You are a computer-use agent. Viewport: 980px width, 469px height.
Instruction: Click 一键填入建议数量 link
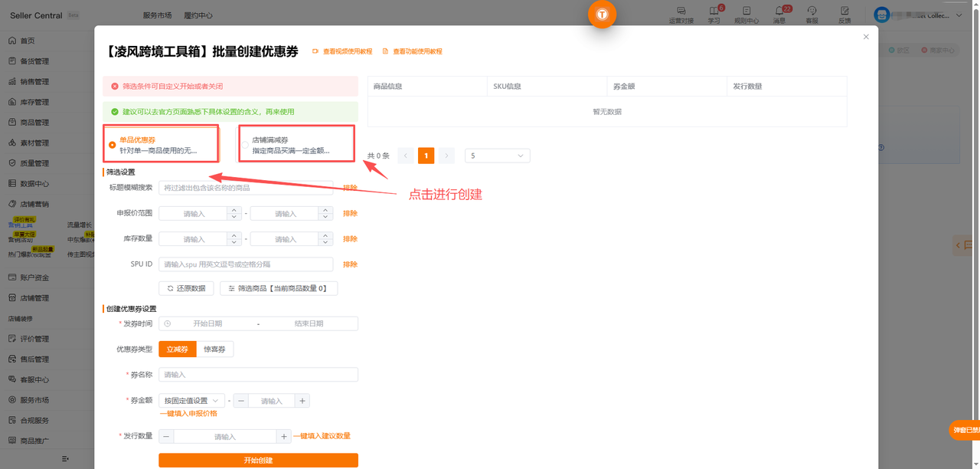click(x=322, y=436)
